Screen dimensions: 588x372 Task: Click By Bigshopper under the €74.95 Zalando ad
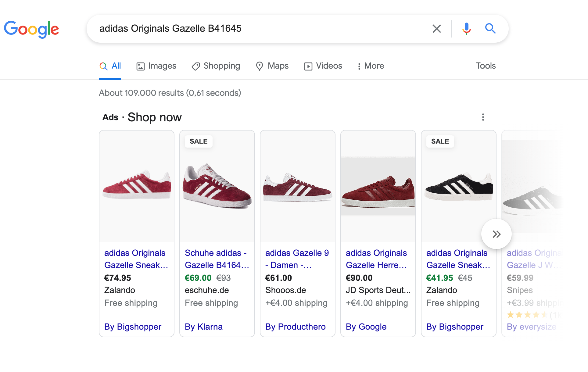[133, 327]
